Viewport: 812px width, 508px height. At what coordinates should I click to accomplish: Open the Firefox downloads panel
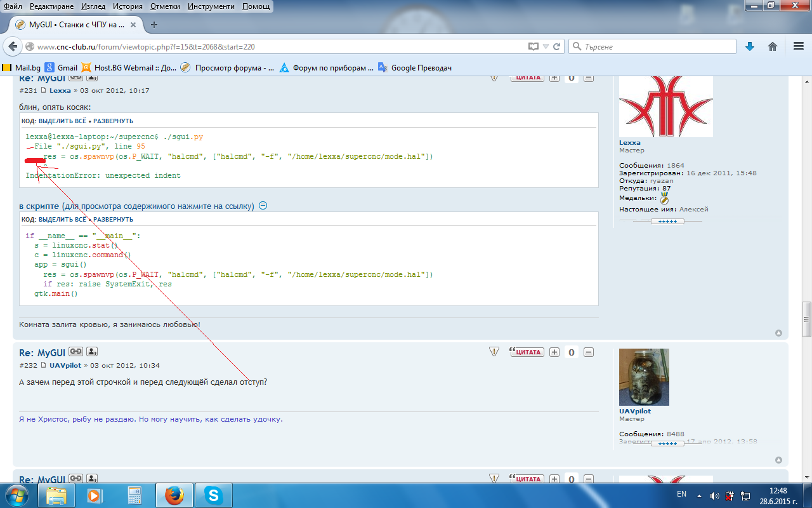pyautogui.click(x=749, y=46)
